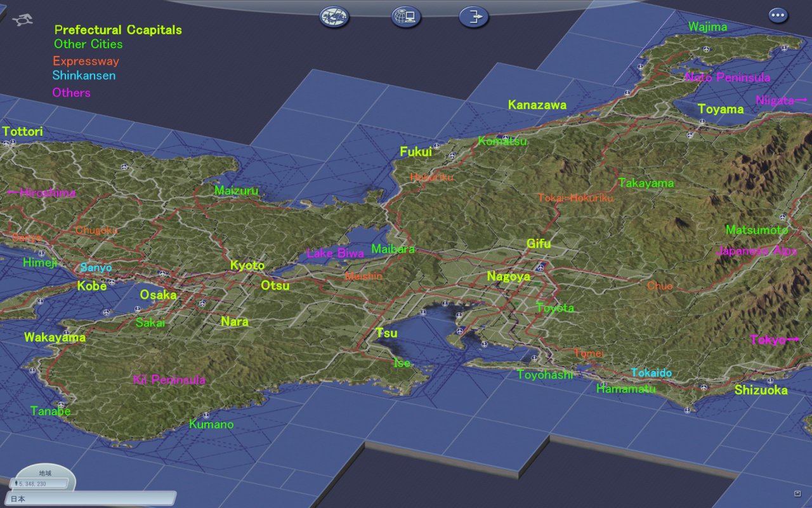Viewport: 812px width, 508px height.
Task: Open the region map view button
Action: click(x=334, y=17)
